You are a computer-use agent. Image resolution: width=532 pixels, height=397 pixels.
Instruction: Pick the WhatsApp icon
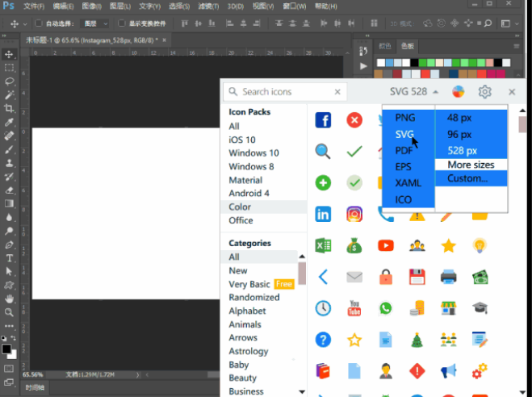point(385,307)
